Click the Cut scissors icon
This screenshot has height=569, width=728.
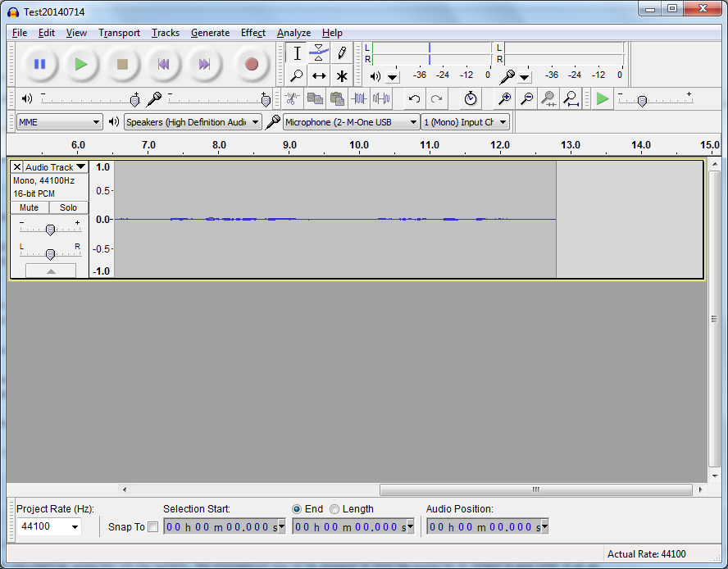pyautogui.click(x=292, y=98)
